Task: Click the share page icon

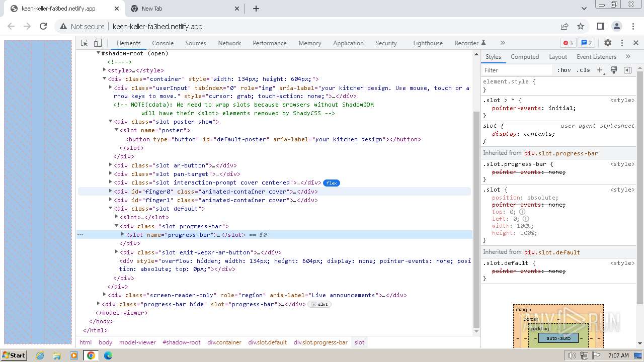Action: [565, 26]
